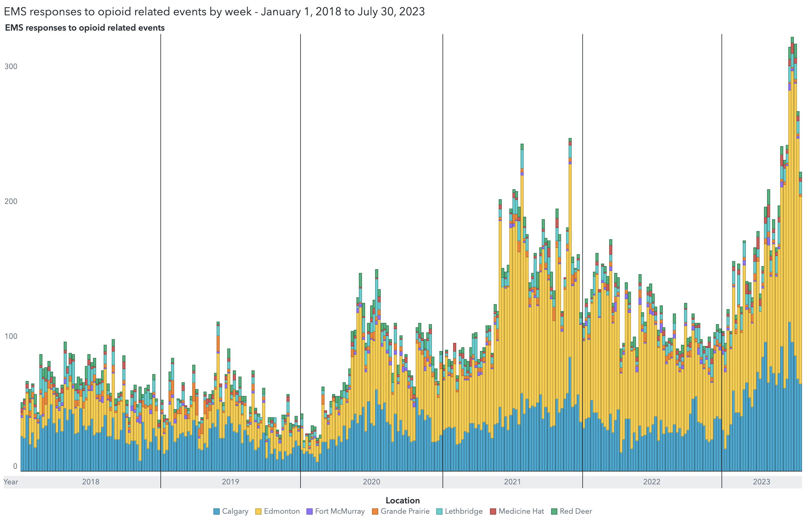Screen dimensions: 812x519
Task: Click the 300 y-axis tick label
Action: [x=12, y=67]
